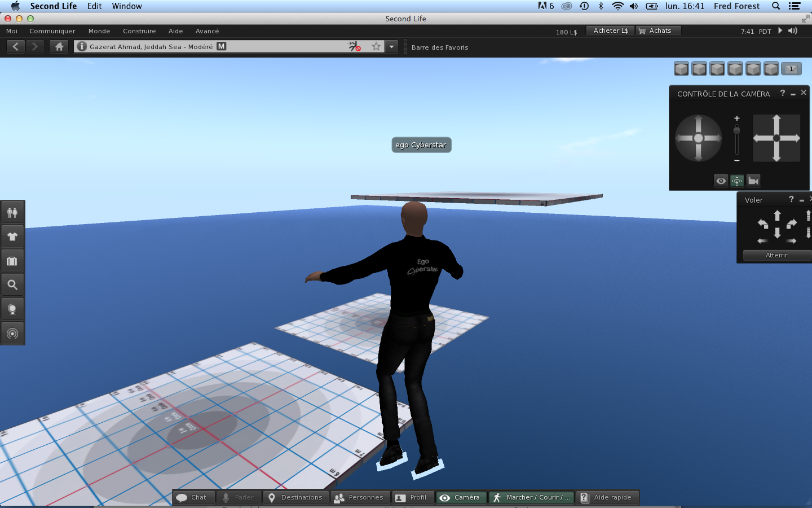Close the Contrôle de la caméra panel
The width and height of the screenshot is (812, 508).
point(804,93)
